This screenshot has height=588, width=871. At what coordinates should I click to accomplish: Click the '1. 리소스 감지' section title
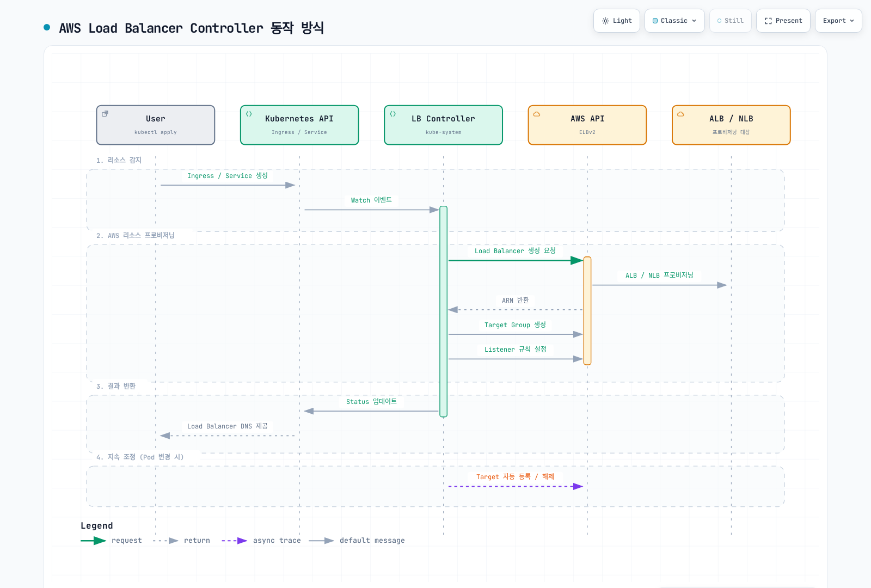point(119,160)
